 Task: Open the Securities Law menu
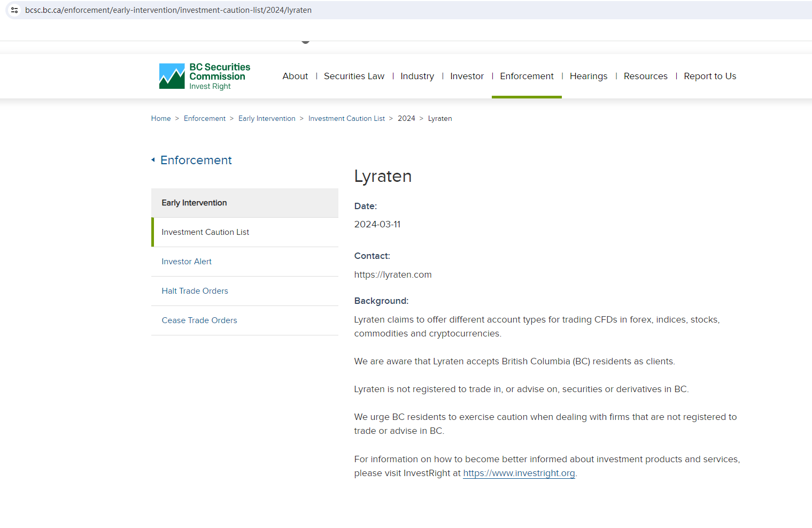point(354,76)
